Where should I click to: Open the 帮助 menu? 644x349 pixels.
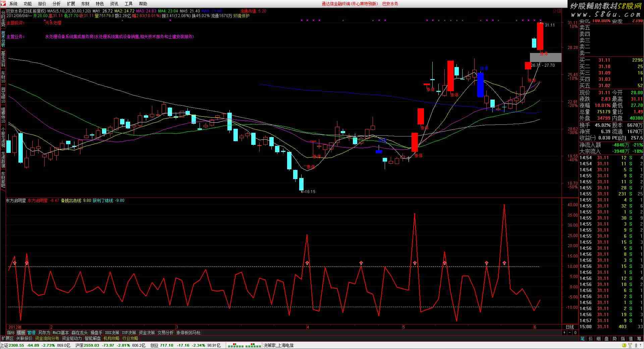tap(143, 4)
